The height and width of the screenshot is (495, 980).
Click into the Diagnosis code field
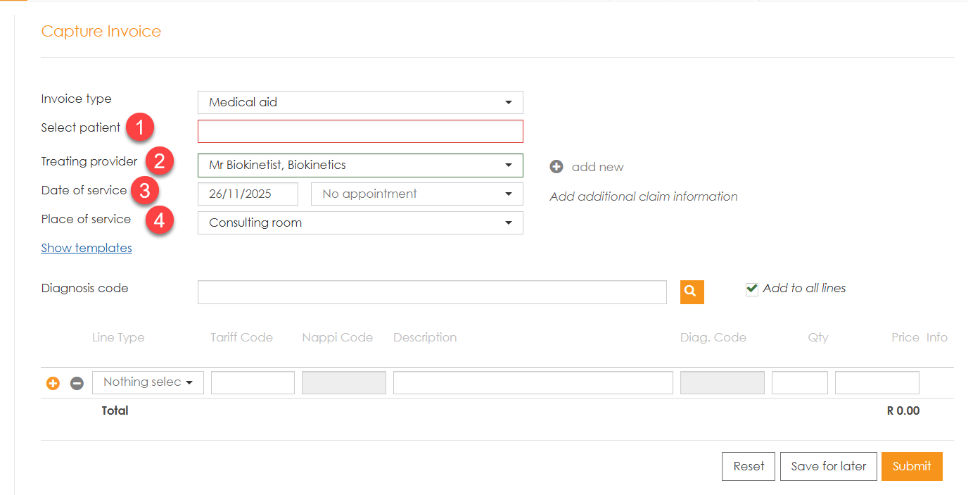[x=431, y=292]
